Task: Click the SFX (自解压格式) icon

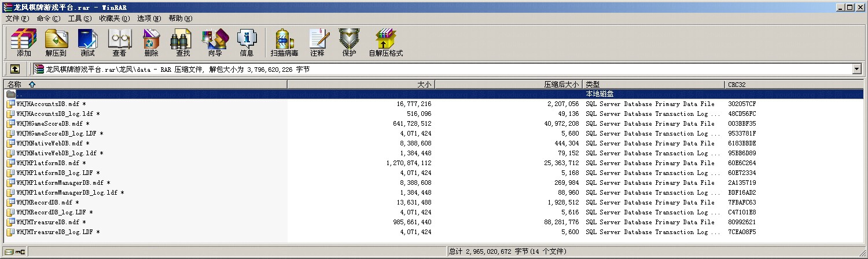Action: coord(385,42)
